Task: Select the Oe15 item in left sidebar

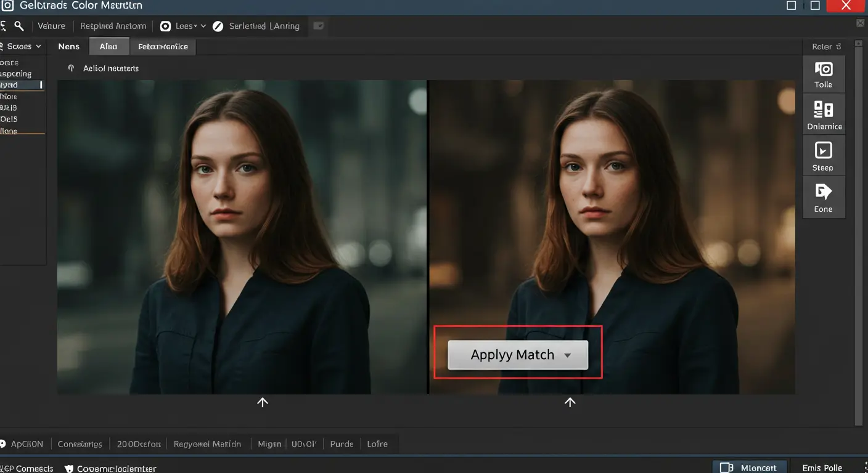Action: 9,119
